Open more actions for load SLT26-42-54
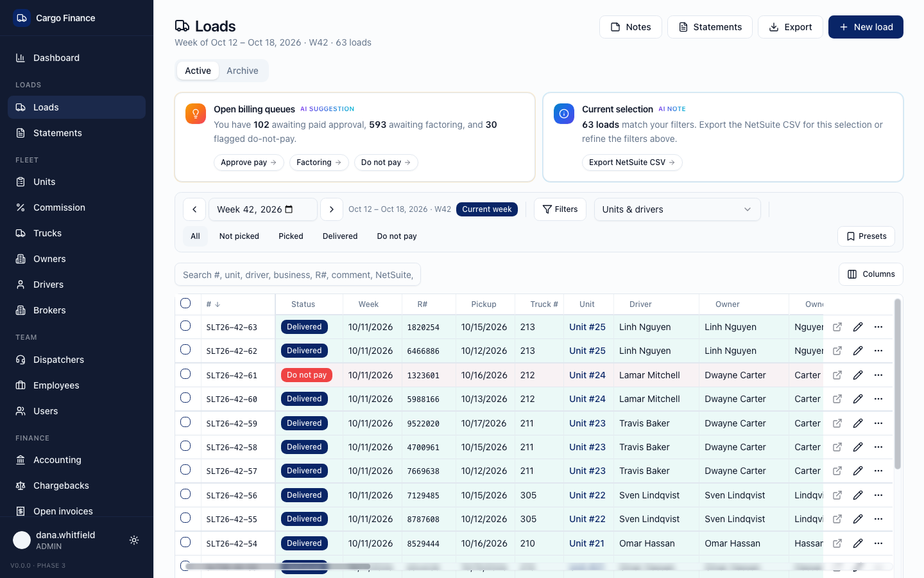Screen dimensions: 924x578 point(878,543)
